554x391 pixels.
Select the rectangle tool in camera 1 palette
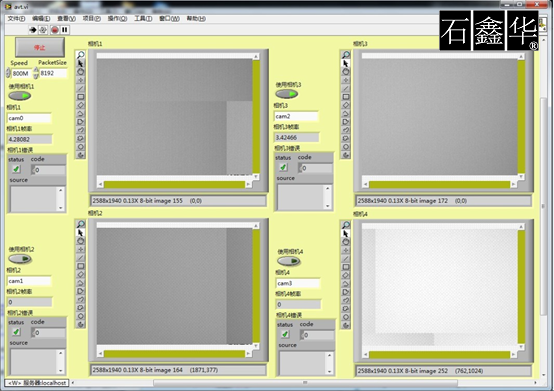click(81, 97)
